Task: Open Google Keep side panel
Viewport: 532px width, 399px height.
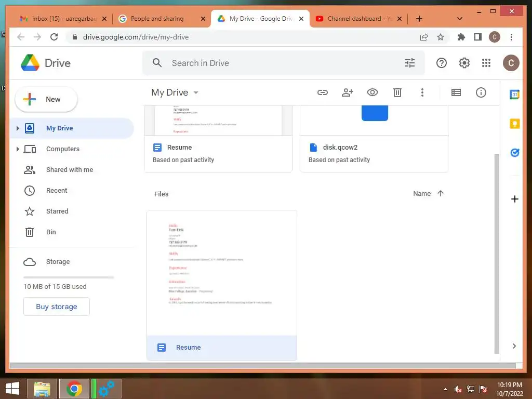Action: pyautogui.click(x=515, y=124)
